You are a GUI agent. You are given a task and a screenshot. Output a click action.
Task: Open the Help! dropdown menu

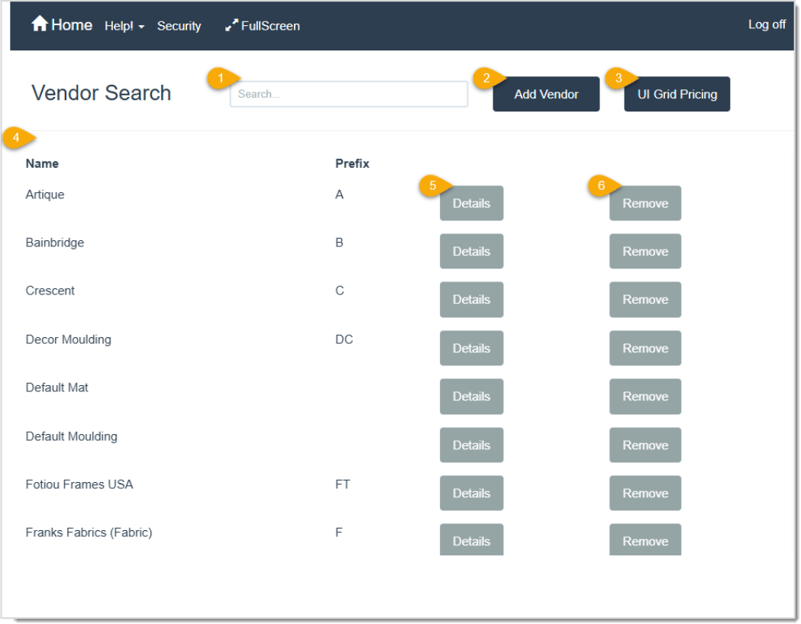click(x=122, y=26)
